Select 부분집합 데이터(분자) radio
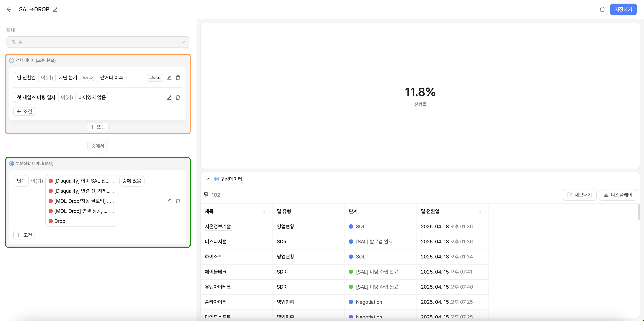This screenshot has width=644, height=321. coord(12,163)
